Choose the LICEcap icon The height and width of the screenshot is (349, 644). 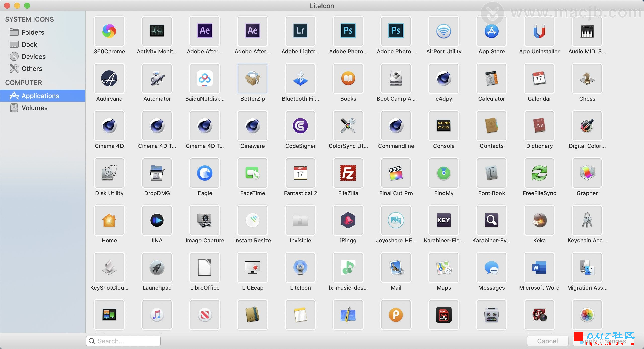pyautogui.click(x=253, y=268)
